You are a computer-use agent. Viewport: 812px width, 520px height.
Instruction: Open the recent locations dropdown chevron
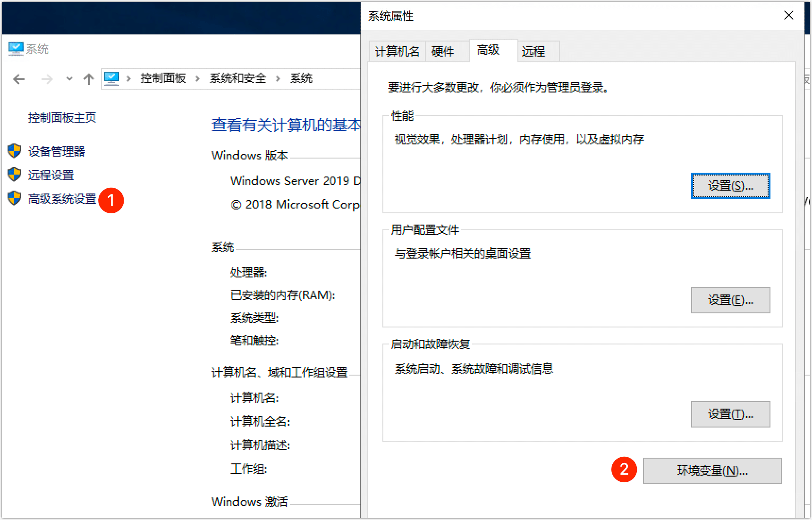click(69, 79)
